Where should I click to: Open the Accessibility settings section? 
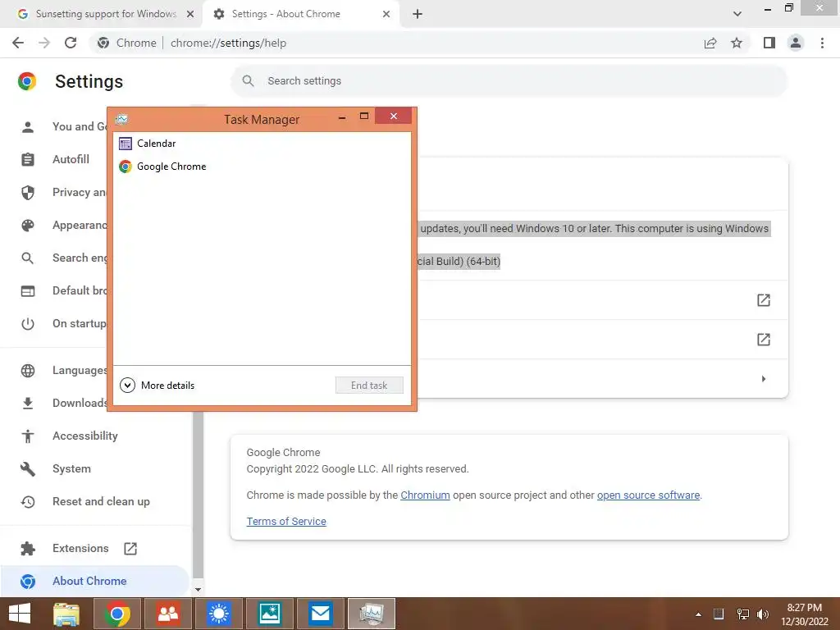pyautogui.click(x=85, y=436)
